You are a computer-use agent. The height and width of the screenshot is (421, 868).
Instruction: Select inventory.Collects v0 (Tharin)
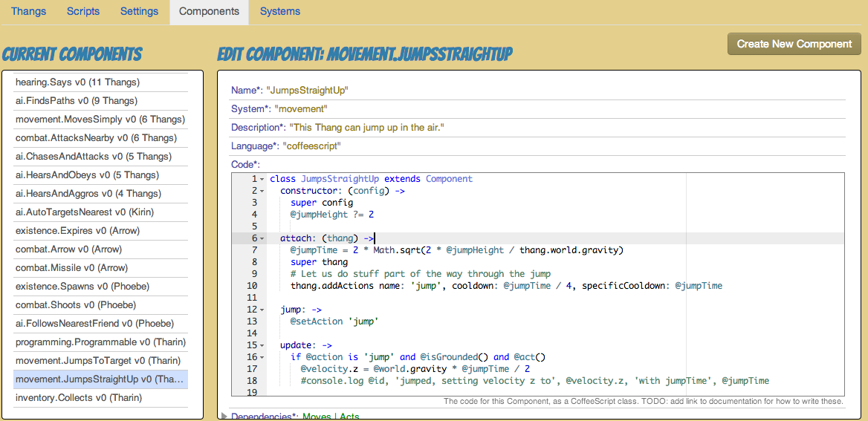tap(101, 398)
